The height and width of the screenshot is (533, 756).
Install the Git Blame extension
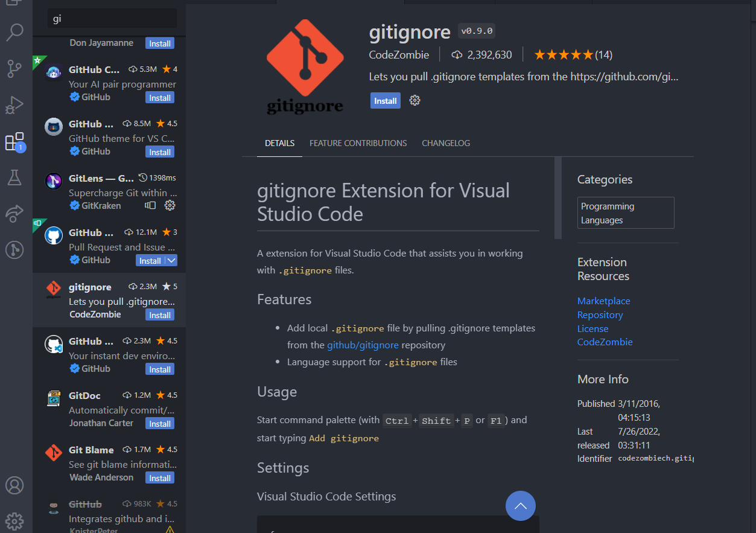160,477
